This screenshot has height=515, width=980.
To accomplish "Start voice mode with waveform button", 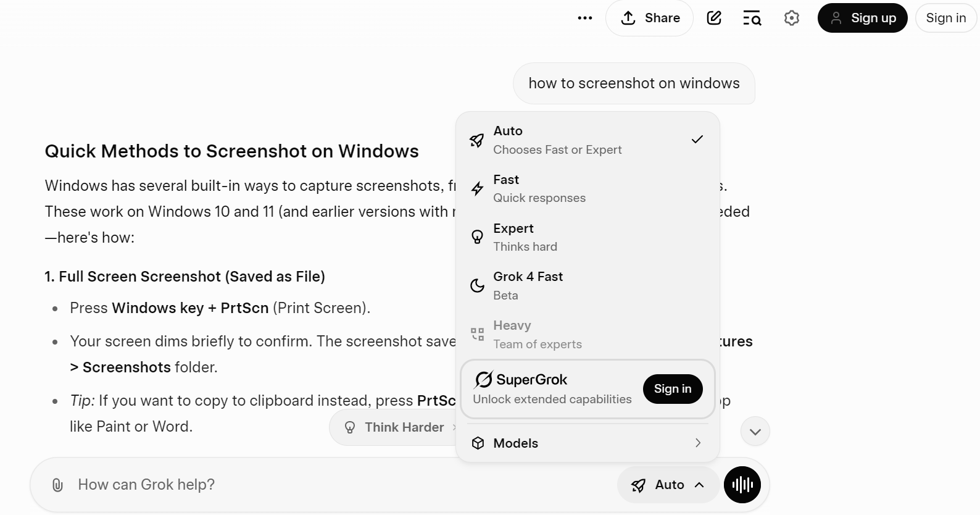I will click(742, 485).
